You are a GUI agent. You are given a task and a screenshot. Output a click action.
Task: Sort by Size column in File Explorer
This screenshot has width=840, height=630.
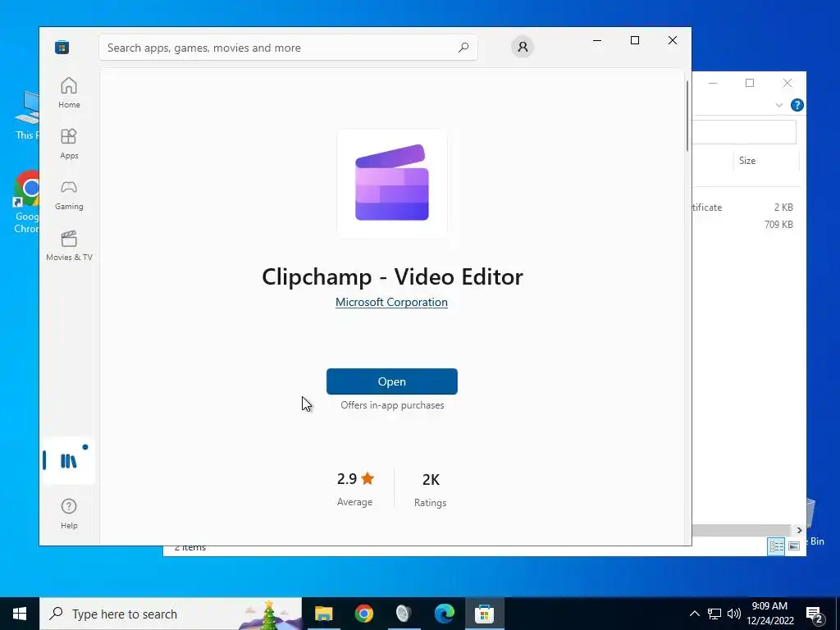(x=765, y=161)
